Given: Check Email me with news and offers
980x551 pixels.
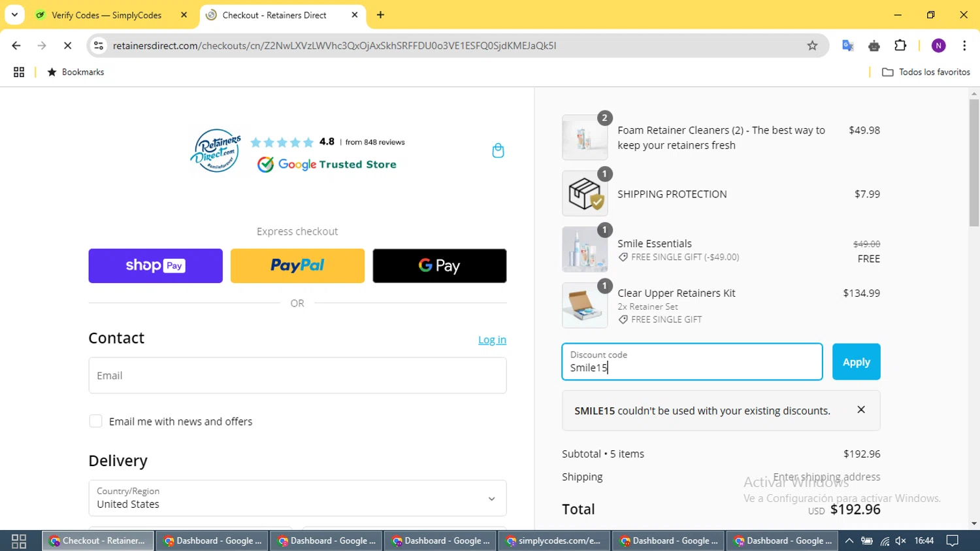Looking at the screenshot, I should [96, 421].
